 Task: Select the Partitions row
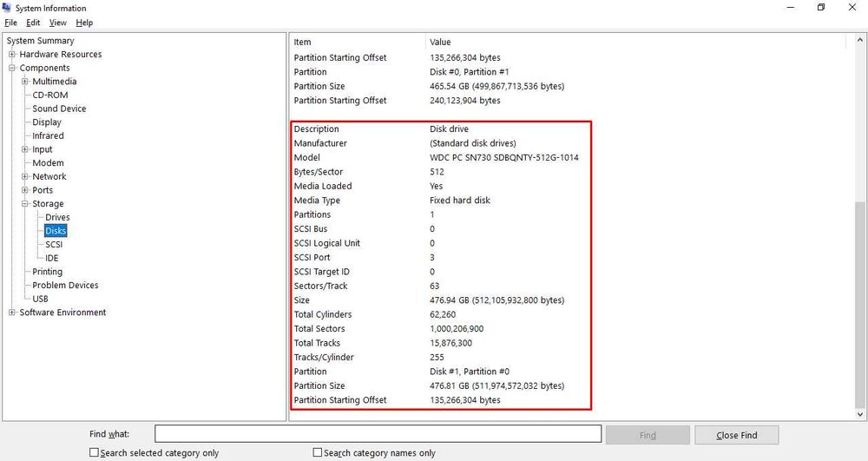coord(365,214)
